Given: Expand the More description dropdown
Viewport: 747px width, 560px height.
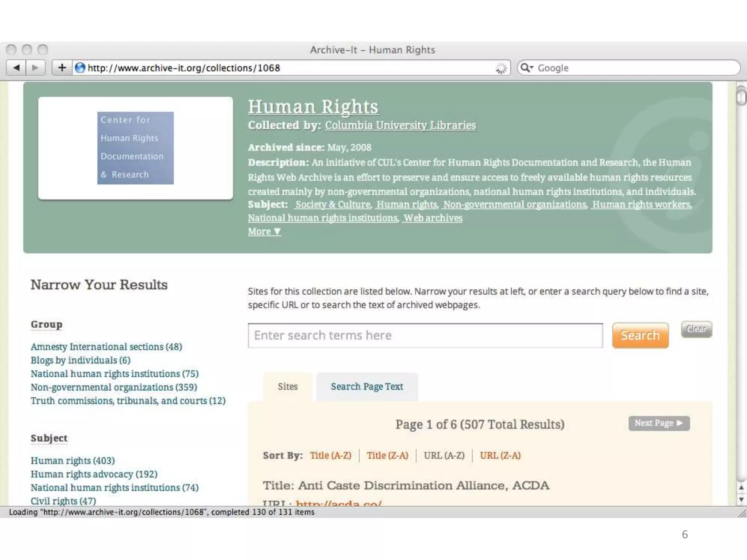Looking at the screenshot, I should pos(264,232).
